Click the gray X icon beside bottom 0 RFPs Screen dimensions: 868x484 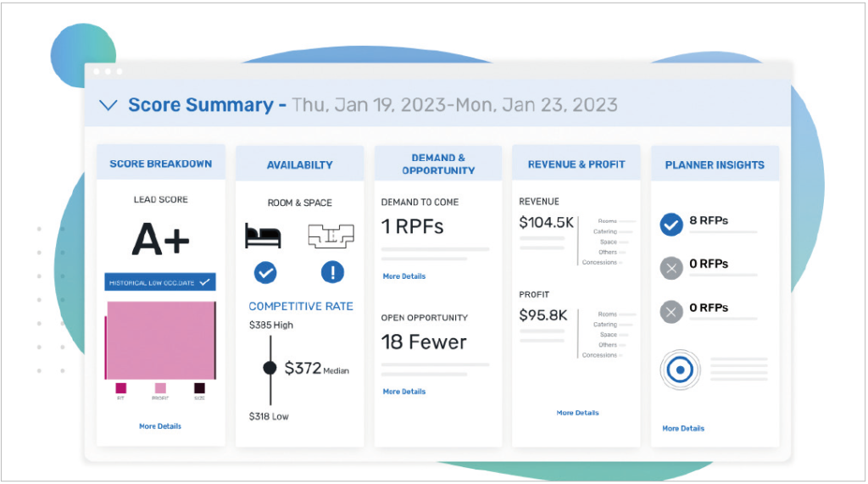(x=671, y=312)
